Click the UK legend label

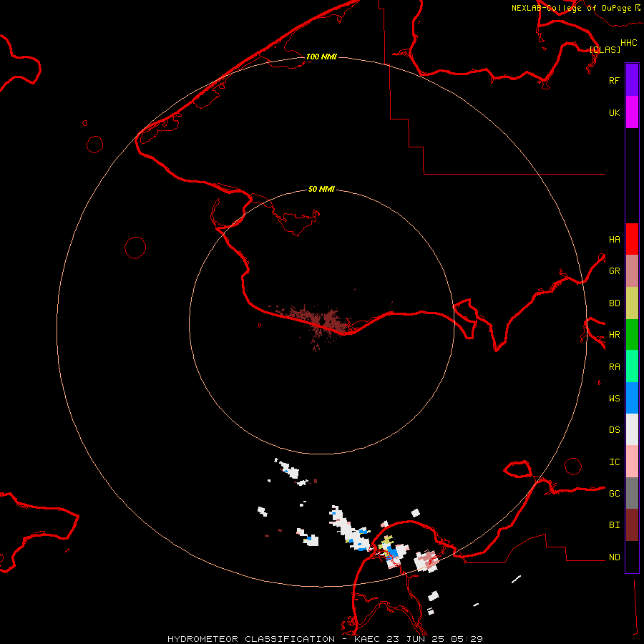[615, 112]
